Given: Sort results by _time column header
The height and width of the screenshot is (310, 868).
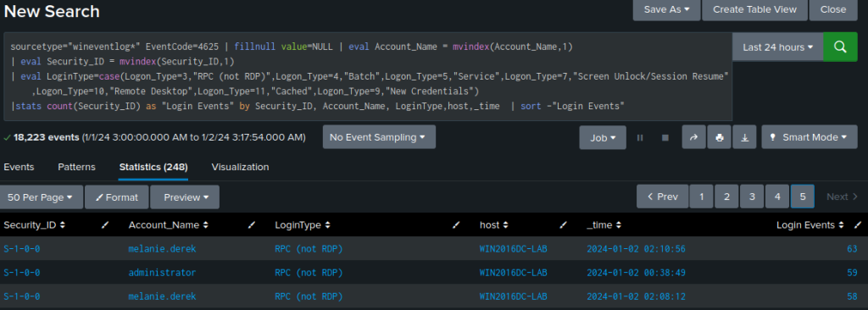Looking at the screenshot, I should point(604,225).
